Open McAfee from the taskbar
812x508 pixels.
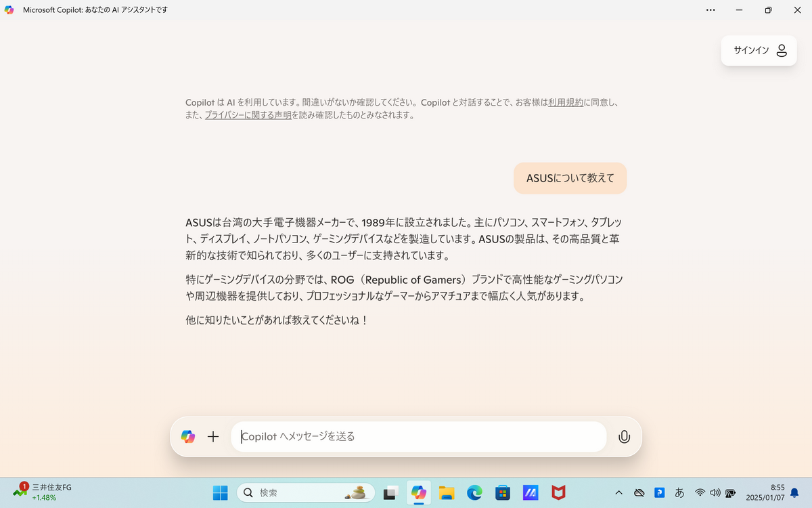(558, 493)
